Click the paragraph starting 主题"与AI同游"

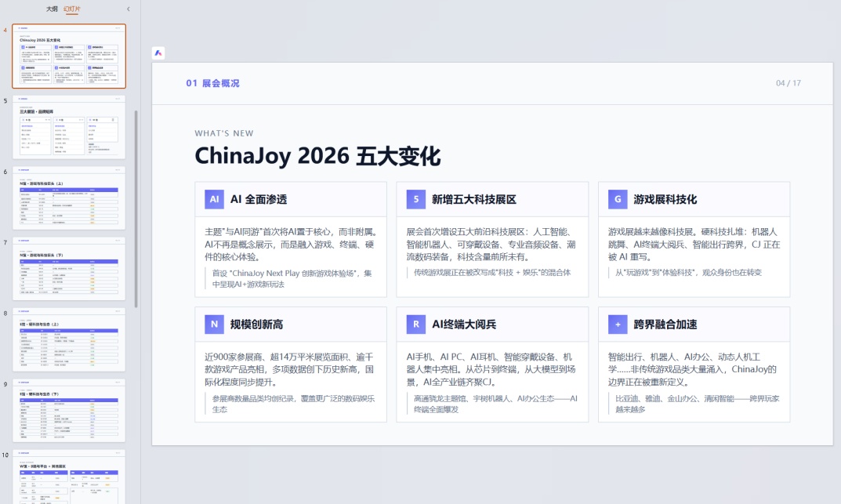coord(291,245)
